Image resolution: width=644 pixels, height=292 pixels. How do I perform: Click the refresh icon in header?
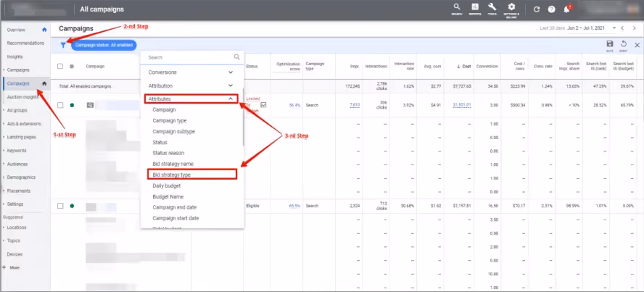tap(537, 9)
